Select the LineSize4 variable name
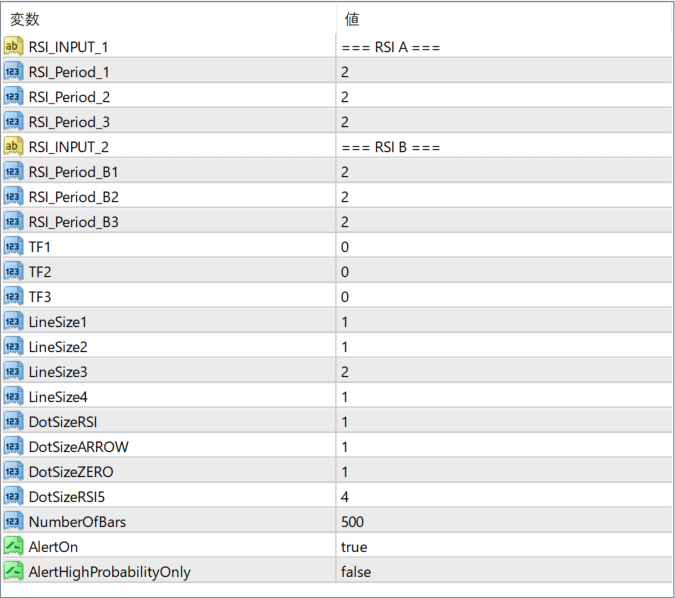The height and width of the screenshot is (598, 675). click(x=58, y=397)
